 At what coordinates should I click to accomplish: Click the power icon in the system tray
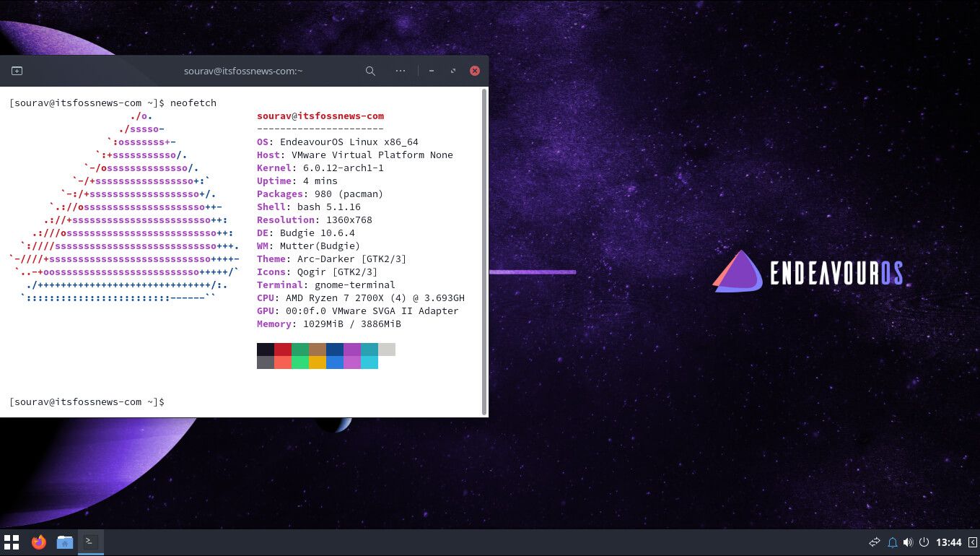pyautogui.click(x=924, y=542)
